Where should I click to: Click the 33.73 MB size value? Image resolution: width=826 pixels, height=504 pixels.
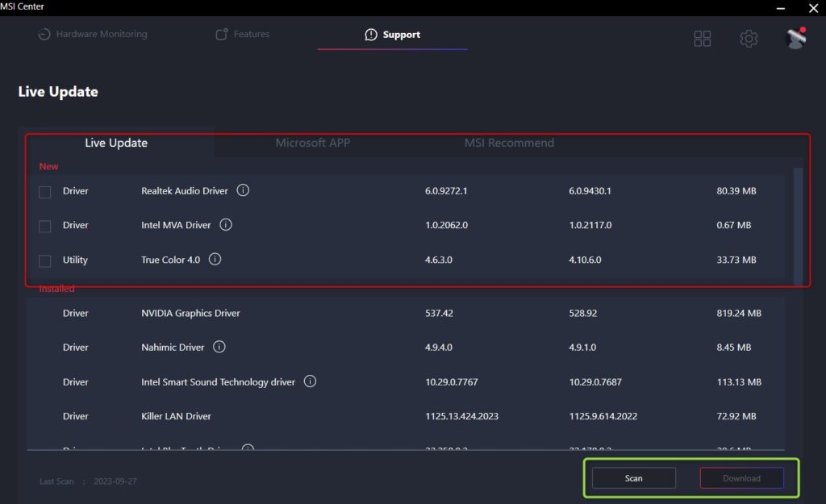[736, 260]
